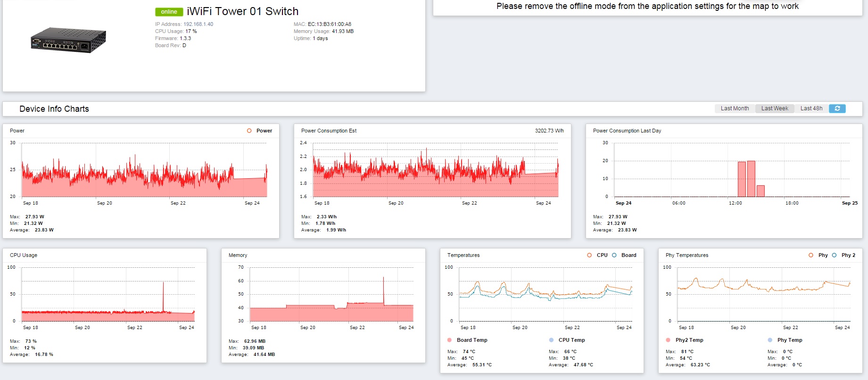Click the CPU Usage 17 % value
The height and width of the screenshot is (380, 868).
coord(191,31)
